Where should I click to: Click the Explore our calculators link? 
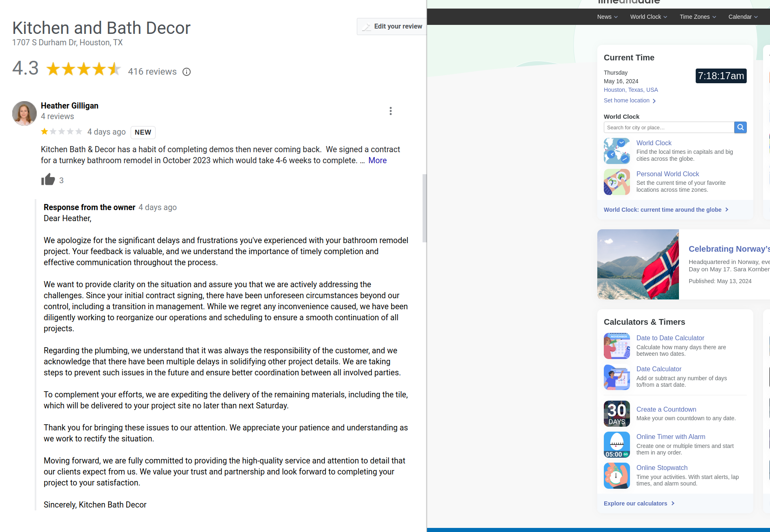(639, 503)
